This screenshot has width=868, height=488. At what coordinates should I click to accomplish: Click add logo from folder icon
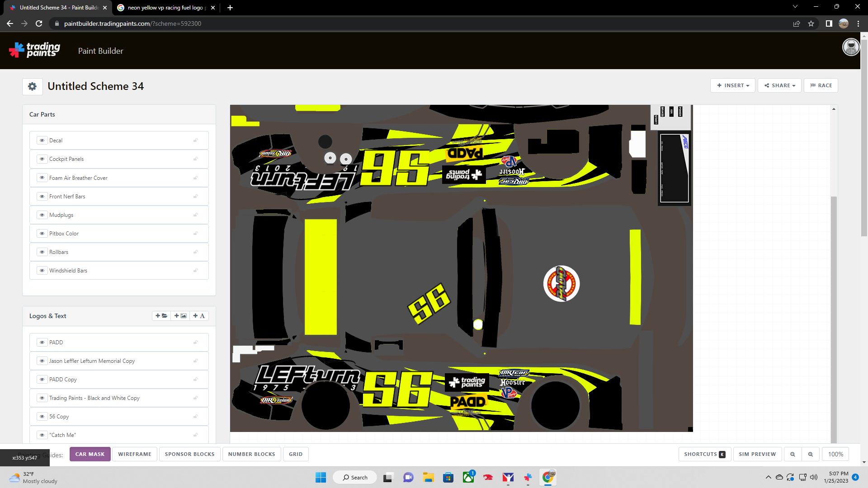tap(161, 316)
